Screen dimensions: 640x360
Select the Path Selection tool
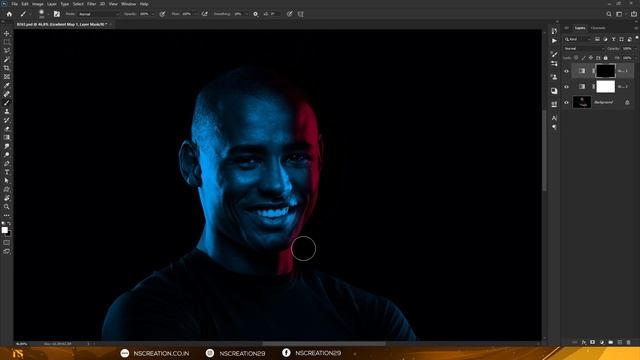7,180
